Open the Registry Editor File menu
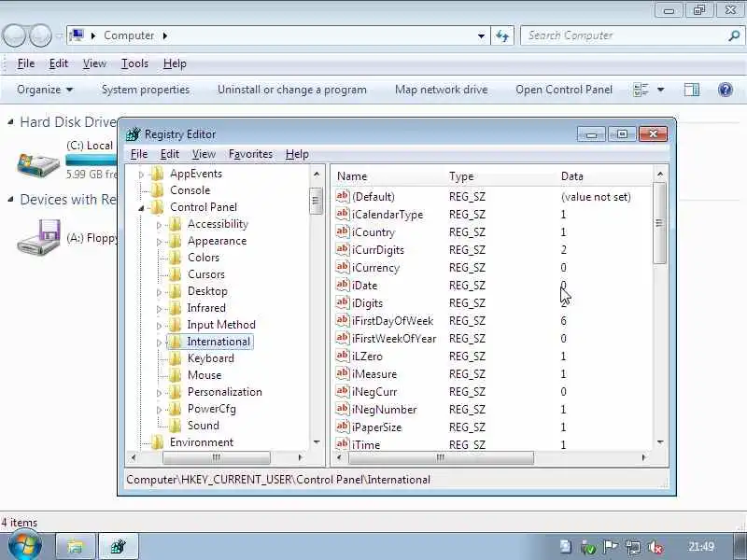 point(139,154)
